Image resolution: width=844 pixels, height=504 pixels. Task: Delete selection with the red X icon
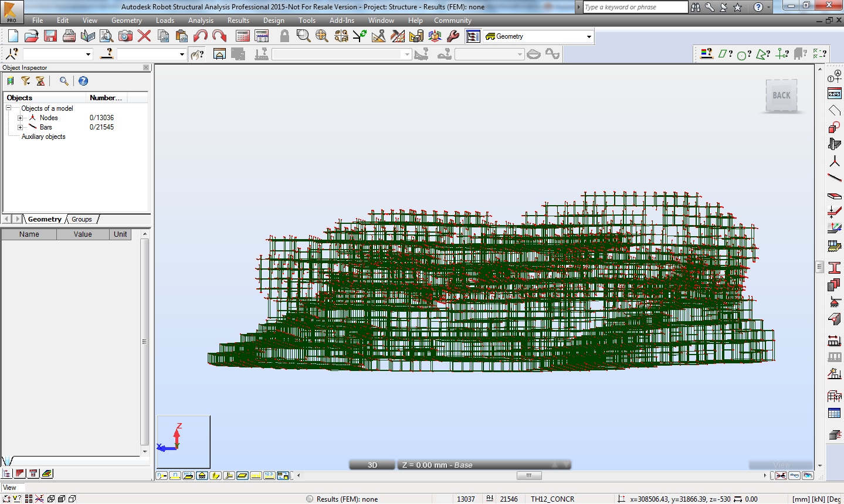[x=144, y=36]
